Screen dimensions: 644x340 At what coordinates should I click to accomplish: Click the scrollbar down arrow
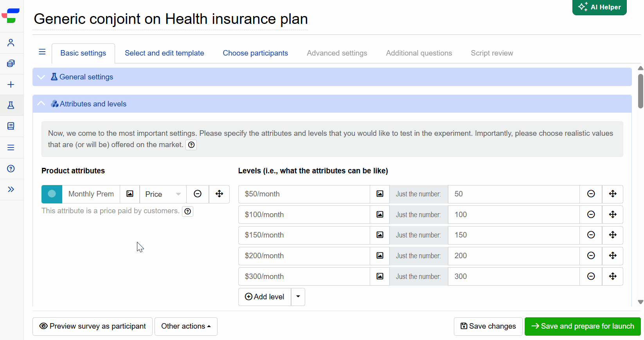pyautogui.click(x=640, y=302)
